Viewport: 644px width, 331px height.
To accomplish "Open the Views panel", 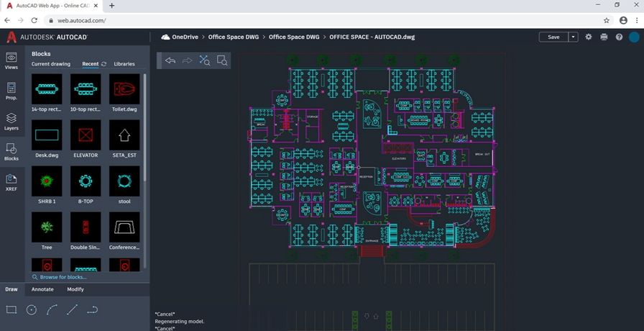I will [x=11, y=61].
